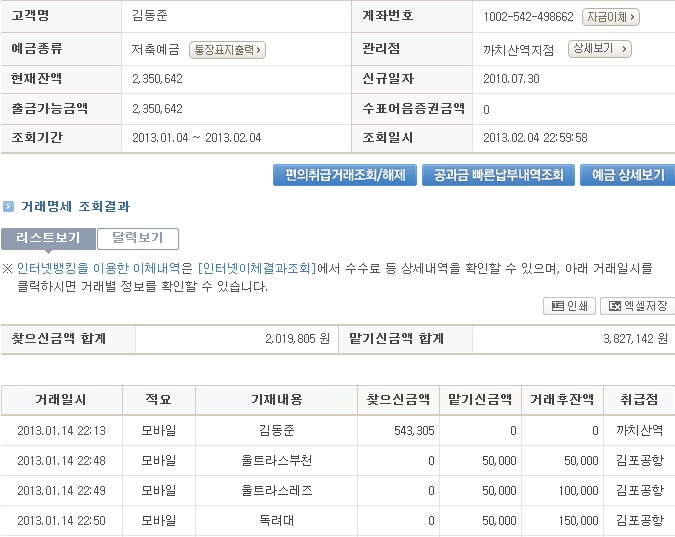This screenshot has width=675, height=537.
Task: Click transaction date 2013.01.14 22:49
Action: (61, 490)
